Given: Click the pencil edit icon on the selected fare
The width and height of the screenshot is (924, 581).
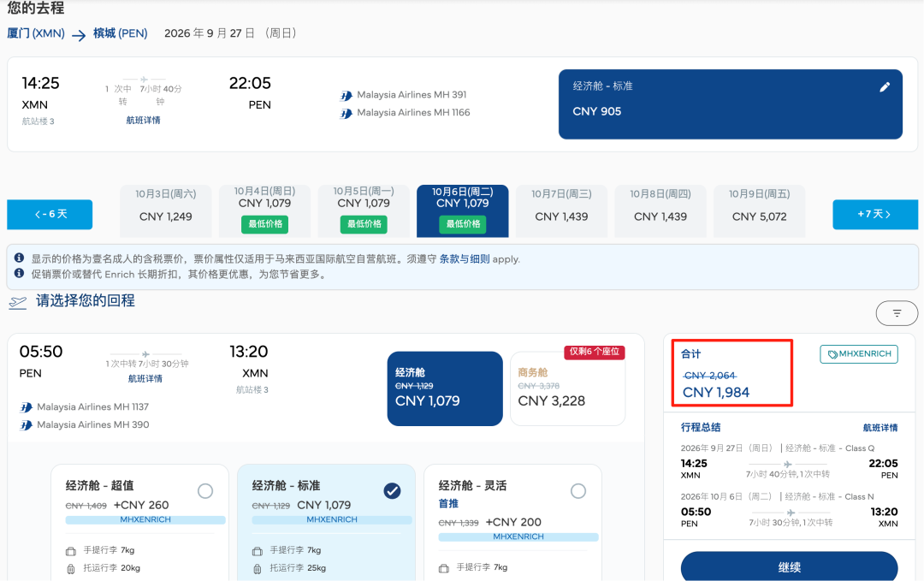Looking at the screenshot, I should [885, 86].
